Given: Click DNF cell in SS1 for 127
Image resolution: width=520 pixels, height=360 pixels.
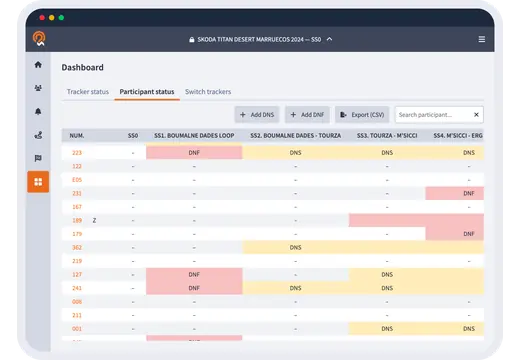Looking at the screenshot, I should point(194,275).
